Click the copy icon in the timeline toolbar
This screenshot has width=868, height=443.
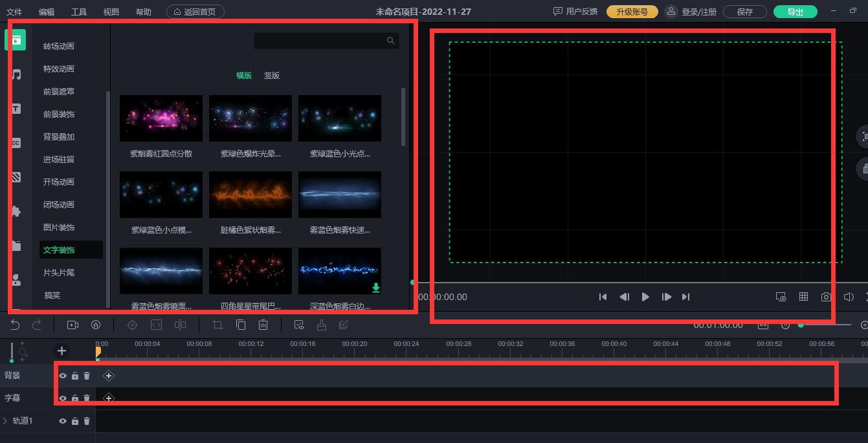point(241,325)
